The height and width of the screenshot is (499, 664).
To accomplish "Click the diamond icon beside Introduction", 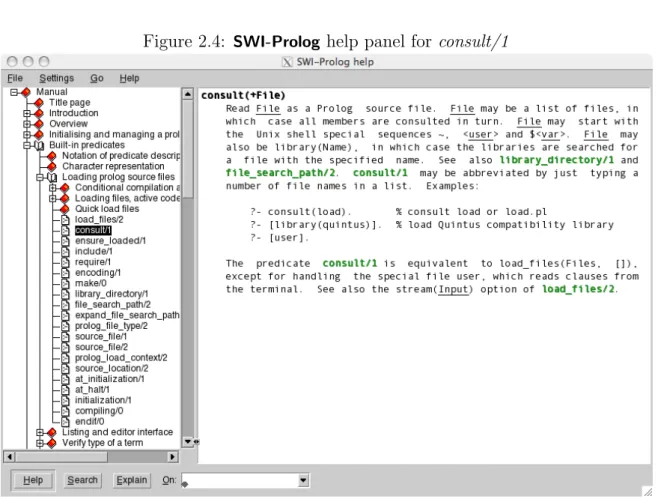I will coord(39,113).
